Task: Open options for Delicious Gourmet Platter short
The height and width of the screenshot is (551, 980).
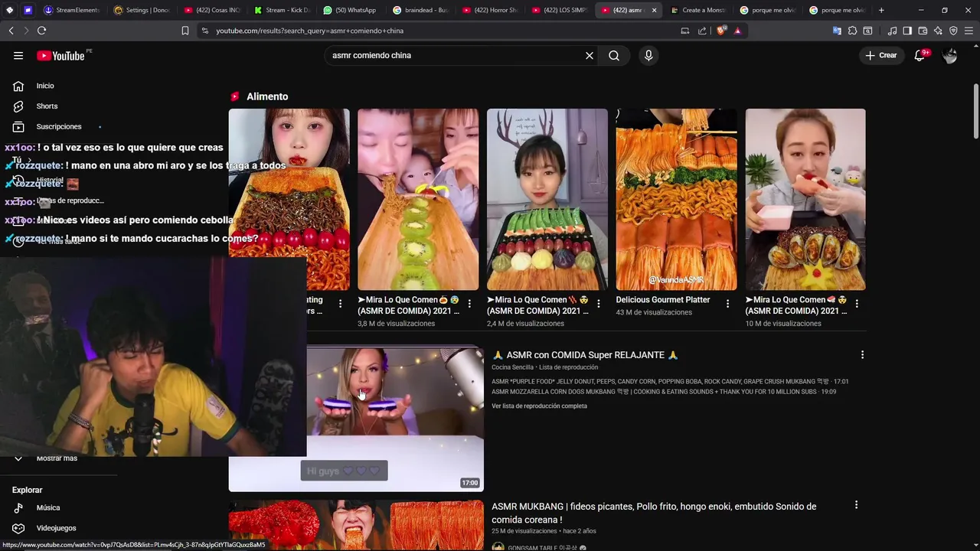Action: click(727, 304)
